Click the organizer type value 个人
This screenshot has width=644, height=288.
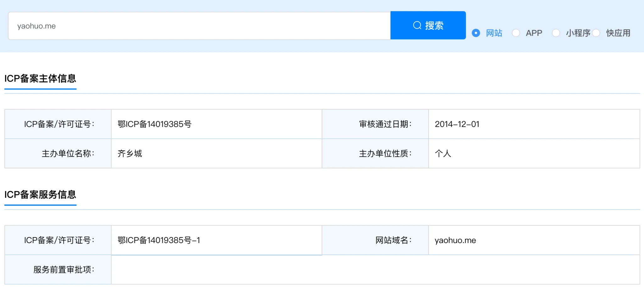coord(443,154)
